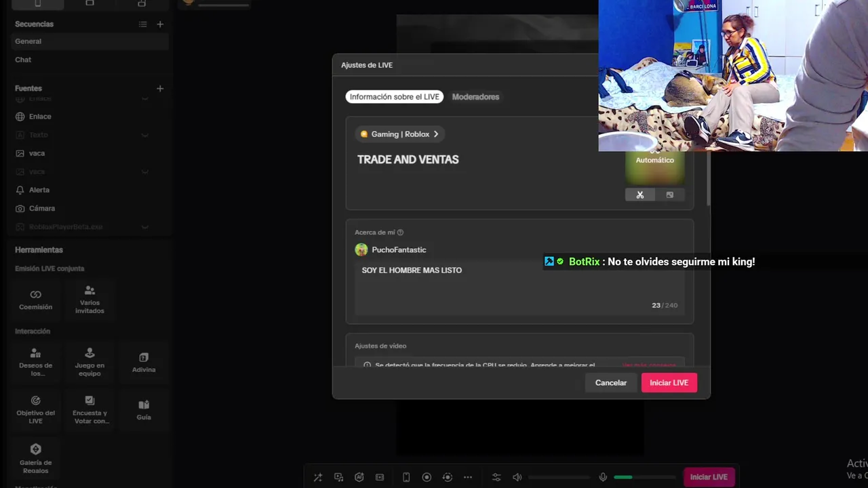Click the Ajustes de LIVE dialog title

point(367,65)
